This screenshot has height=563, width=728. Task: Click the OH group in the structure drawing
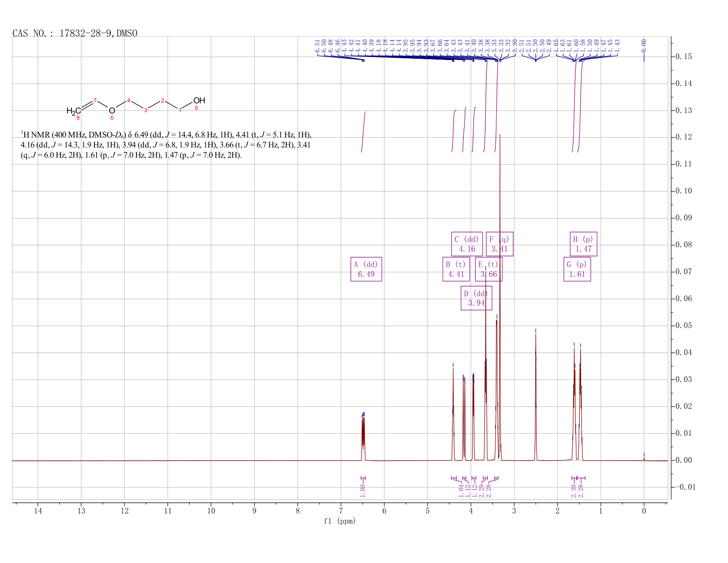click(199, 101)
